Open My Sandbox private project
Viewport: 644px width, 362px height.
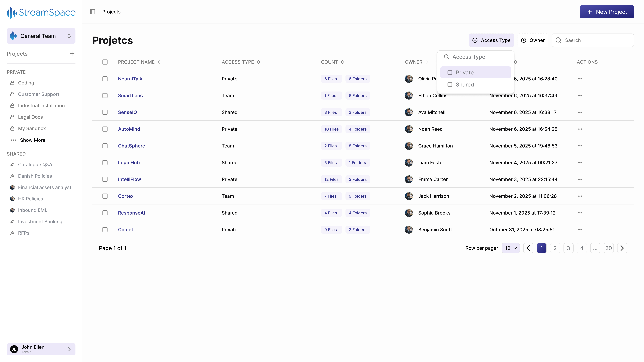coord(32,128)
